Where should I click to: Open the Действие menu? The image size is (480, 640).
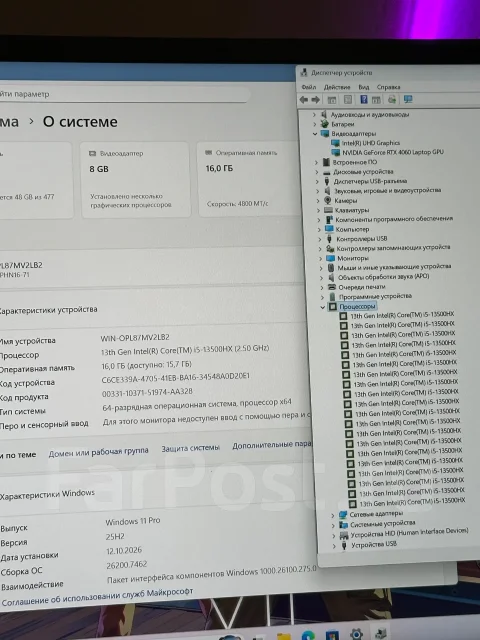[337, 87]
